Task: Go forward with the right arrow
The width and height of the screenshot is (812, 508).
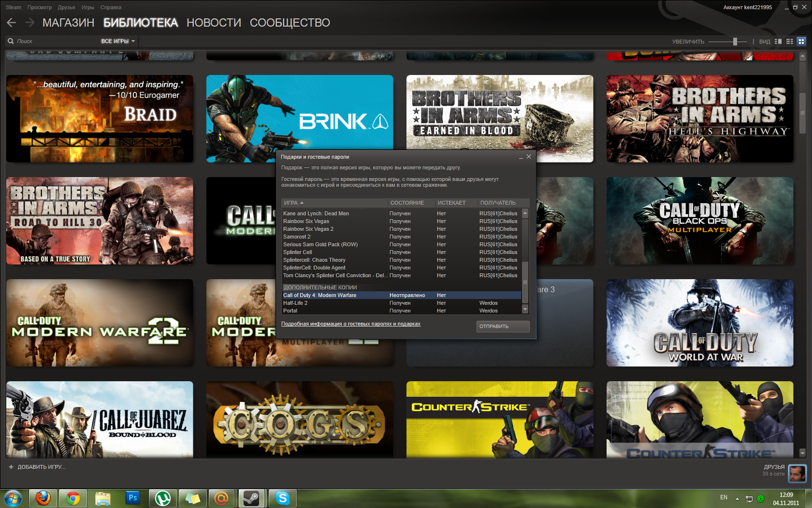Action: (x=29, y=23)
